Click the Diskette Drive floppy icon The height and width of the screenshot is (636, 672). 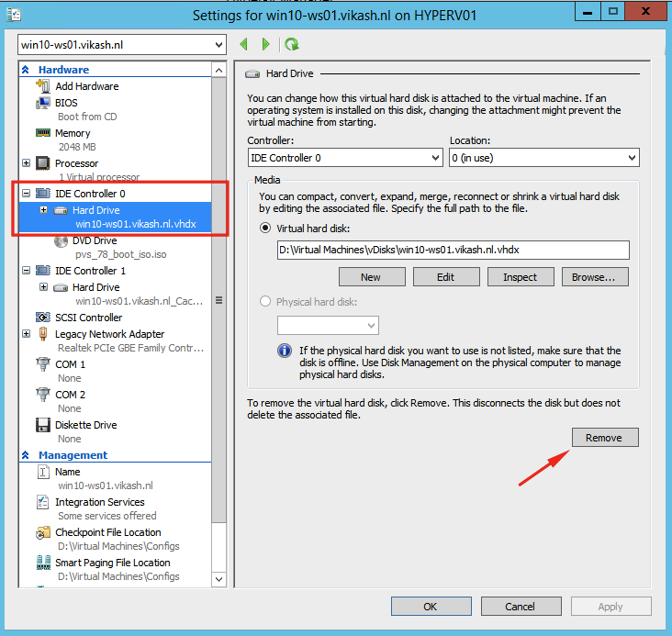(43, 425)
